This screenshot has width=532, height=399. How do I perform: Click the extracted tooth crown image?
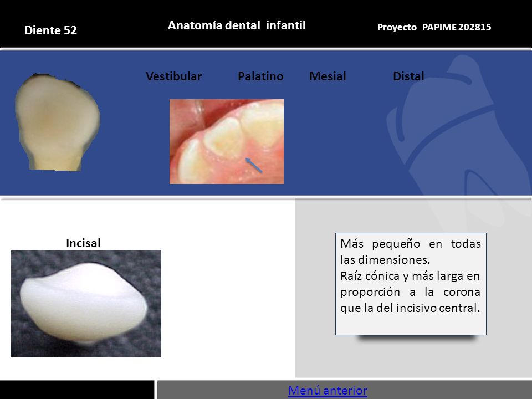(x=57, y=122)
